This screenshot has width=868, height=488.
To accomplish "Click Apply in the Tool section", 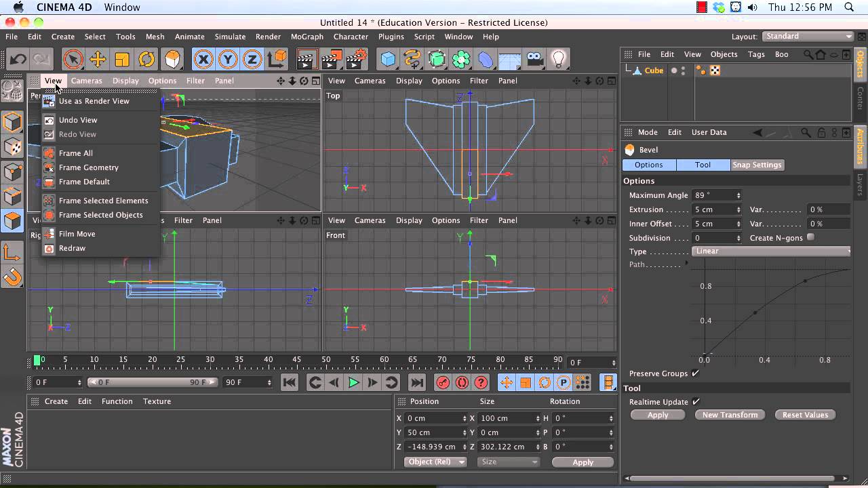I will click(658, 415).
